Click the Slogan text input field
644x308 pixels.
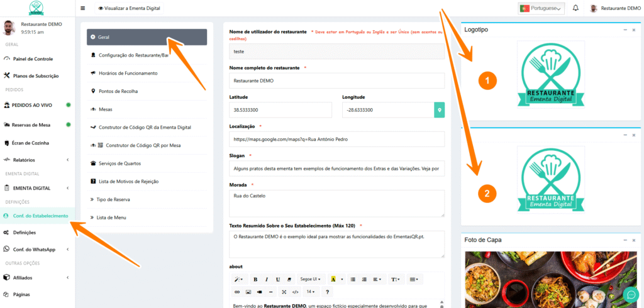tap(336, 170)
